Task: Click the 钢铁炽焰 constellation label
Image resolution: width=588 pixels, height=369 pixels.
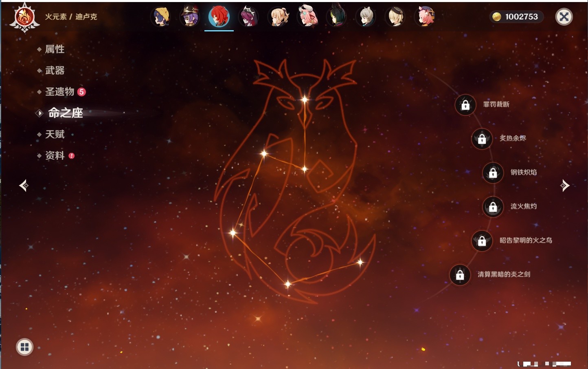Action: [x=524, y=172]
